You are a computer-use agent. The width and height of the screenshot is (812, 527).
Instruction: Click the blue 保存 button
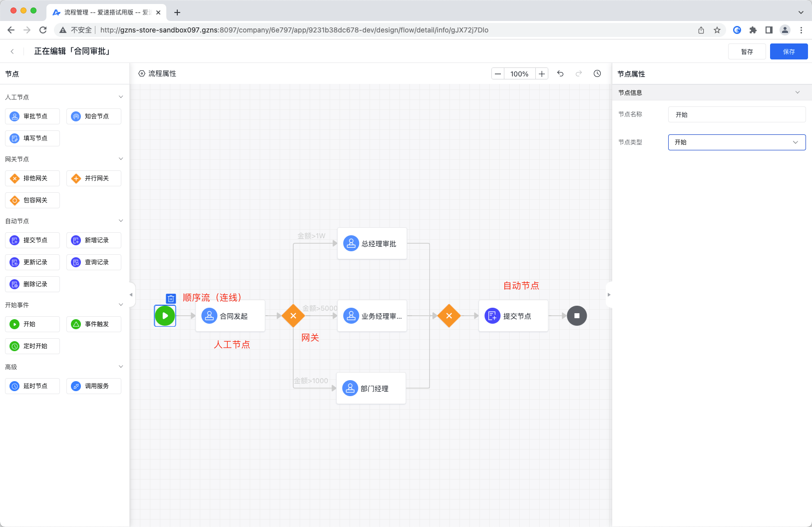(788, 51)
